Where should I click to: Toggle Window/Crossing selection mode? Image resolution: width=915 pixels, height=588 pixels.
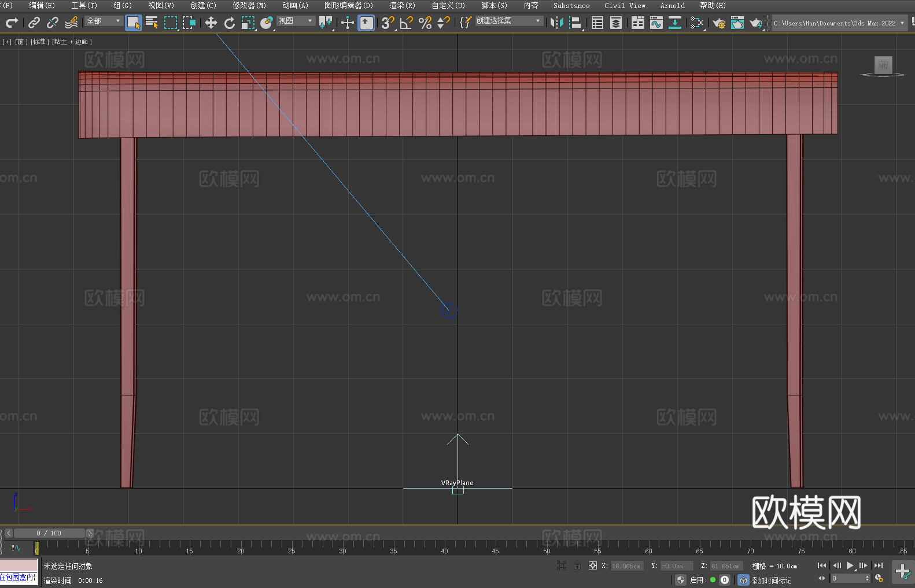[189, 23]
